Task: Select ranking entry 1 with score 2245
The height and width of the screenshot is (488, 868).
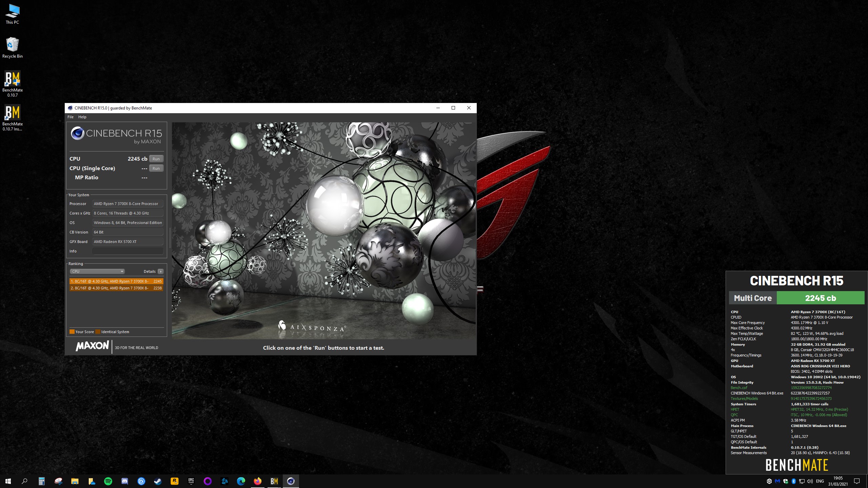Action: [116, 281]
